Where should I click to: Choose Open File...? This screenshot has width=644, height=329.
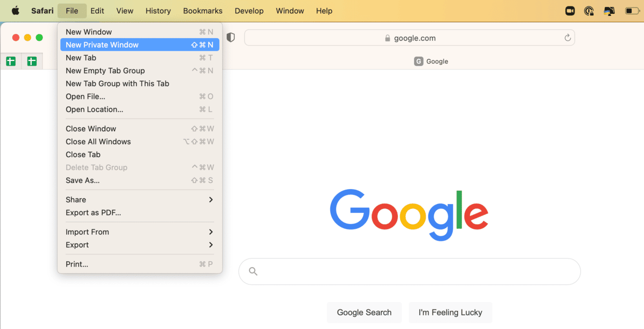coord(140,96)
